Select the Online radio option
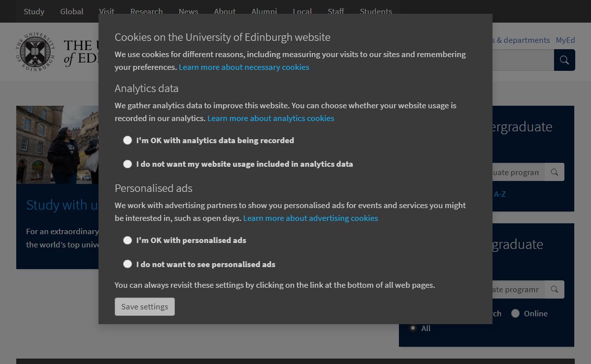 pyautogui.click(x=515, y=313)
